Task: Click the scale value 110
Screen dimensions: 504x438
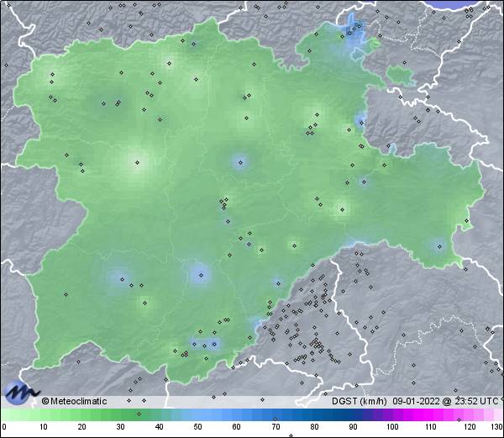Action: pyautogui.click(x=431, y=427)
